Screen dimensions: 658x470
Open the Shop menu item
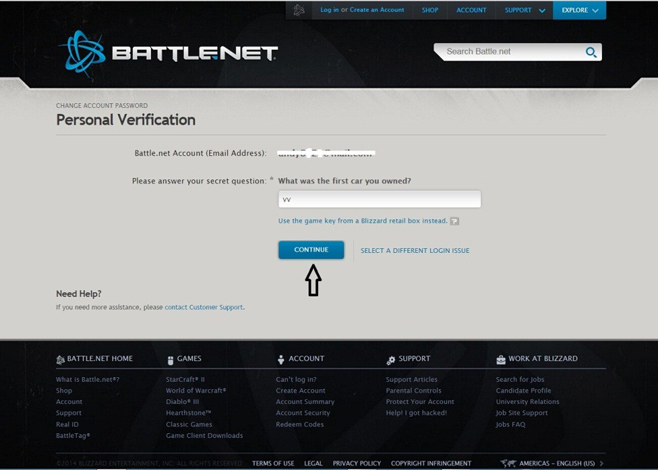click(x=430, y=10)
